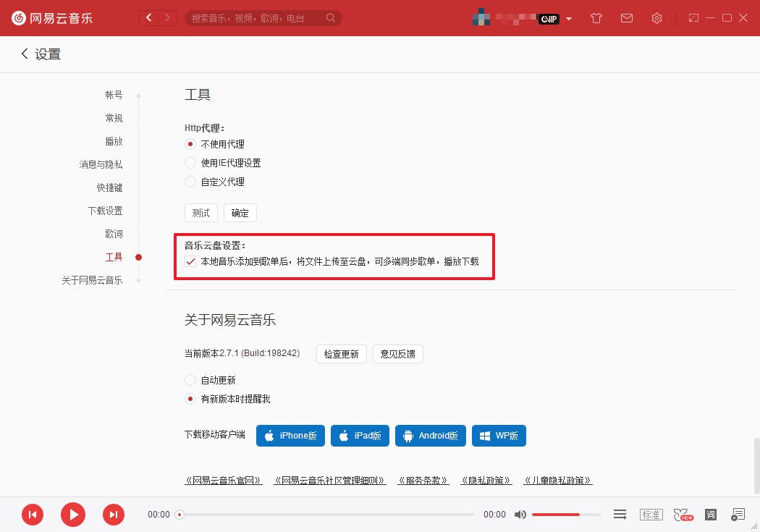Viewport: 760px width, 532px height.
Task: Select 播放 in the settings sidebar
Action: [114, 141]
